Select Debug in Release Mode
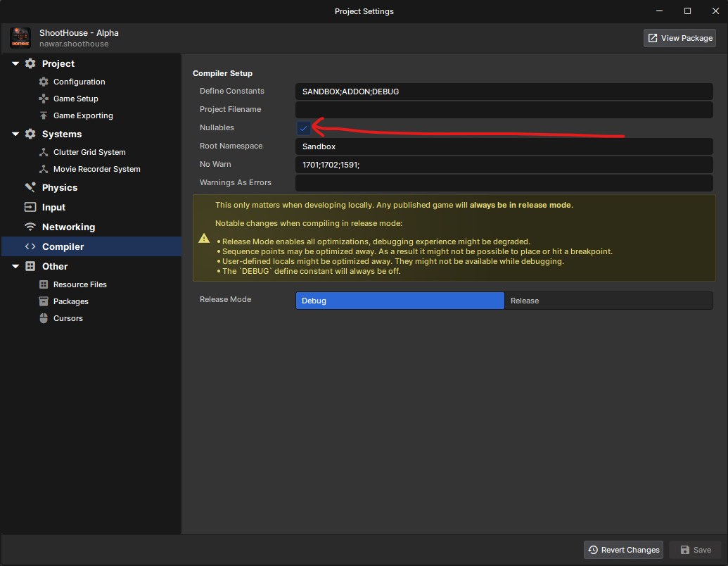The width and height of the screenshot is (728, 566). (400, 301)
